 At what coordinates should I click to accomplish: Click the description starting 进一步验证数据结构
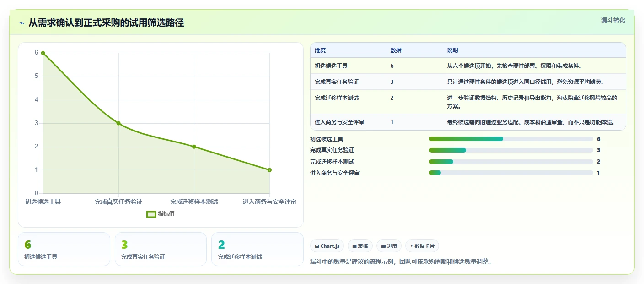pos(532,102)
